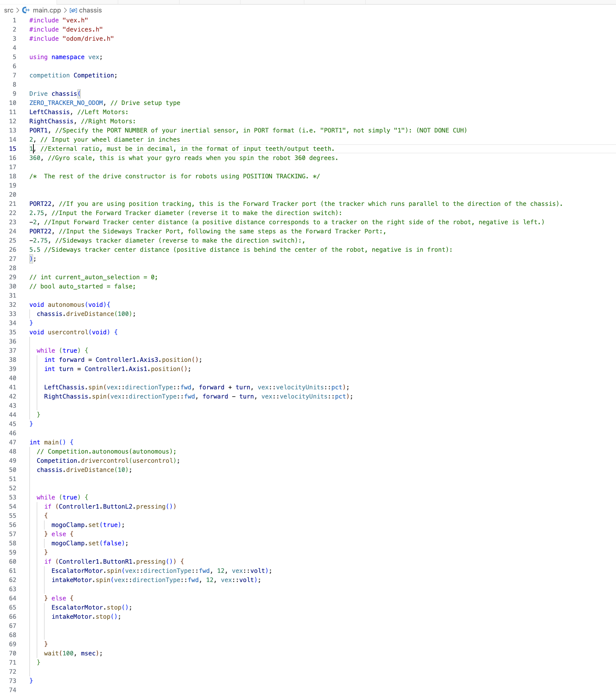Screen dimensions: 616x698
Task: Click LeftChassis.spin call on line 41
Action: pos(197,387)
